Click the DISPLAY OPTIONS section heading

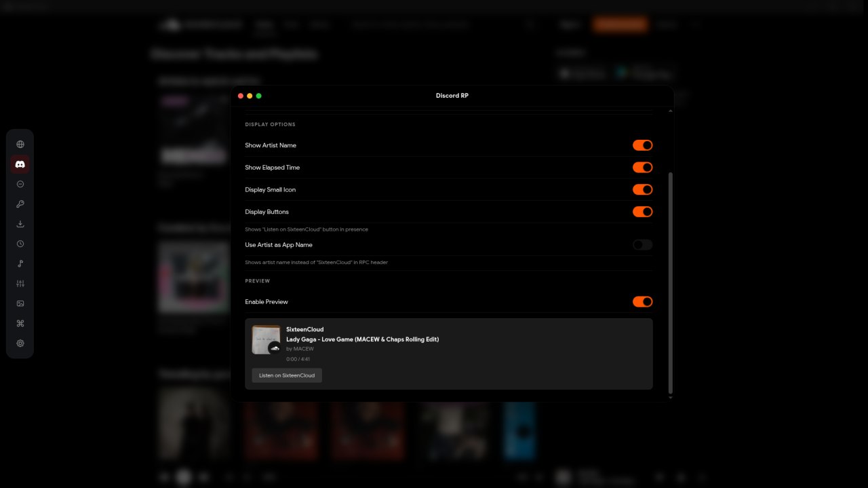[x=270, y=124]
